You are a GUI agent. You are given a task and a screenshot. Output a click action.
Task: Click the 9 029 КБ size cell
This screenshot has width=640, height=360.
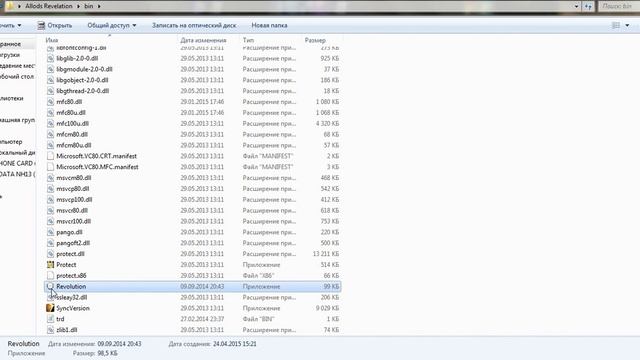(327, 308)
